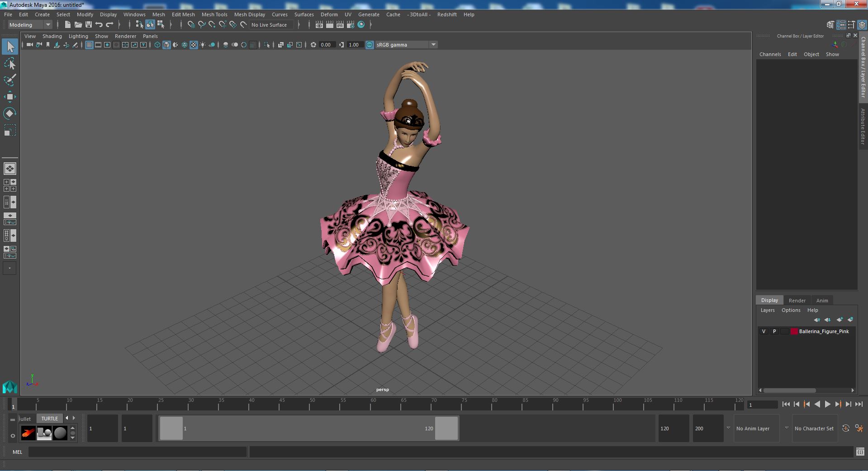Viewport: 868px width, 471px height.
Task: Toggle the film gate display
Action: [x=98, y=45]
